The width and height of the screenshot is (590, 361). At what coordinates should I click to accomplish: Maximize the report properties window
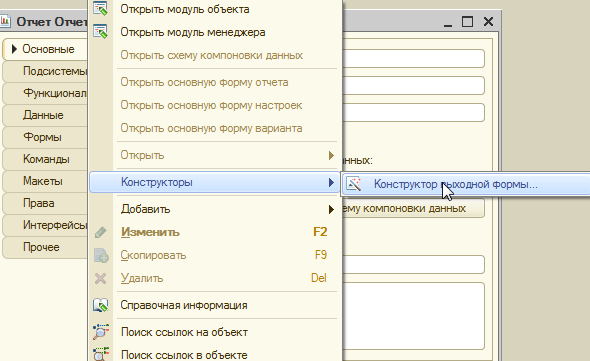coord(467,21)
